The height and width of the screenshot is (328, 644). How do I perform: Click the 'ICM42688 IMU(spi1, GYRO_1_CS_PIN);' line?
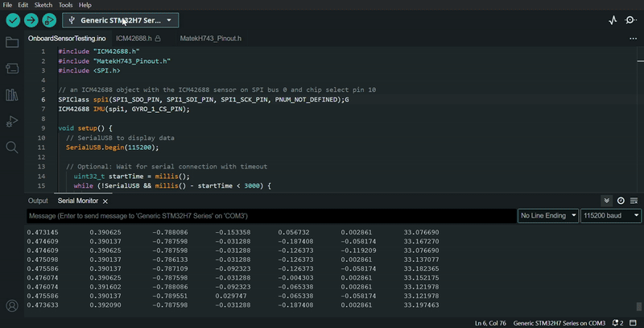[124, 109]
